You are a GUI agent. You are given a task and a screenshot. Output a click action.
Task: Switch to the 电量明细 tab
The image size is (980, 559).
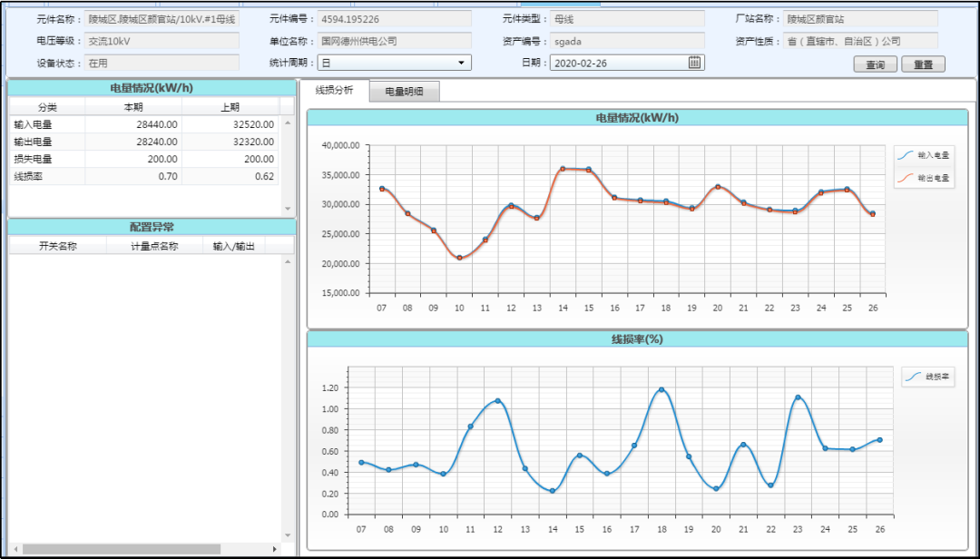pos(405,92)
